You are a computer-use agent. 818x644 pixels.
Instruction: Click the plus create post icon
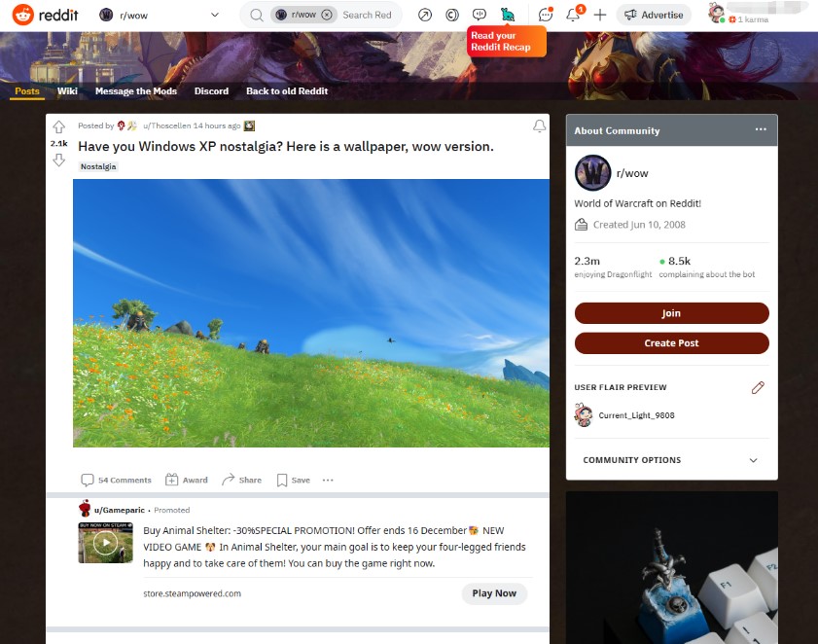pos(600,16)
